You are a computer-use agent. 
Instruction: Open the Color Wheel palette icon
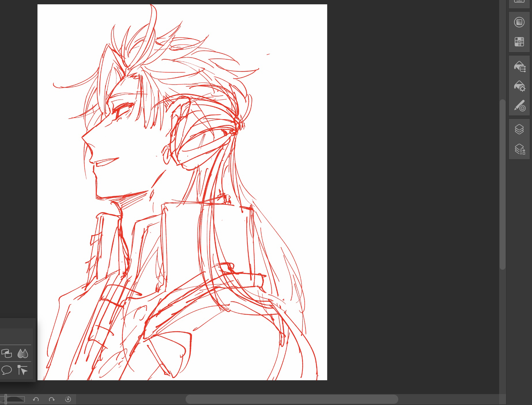[519, 22]
